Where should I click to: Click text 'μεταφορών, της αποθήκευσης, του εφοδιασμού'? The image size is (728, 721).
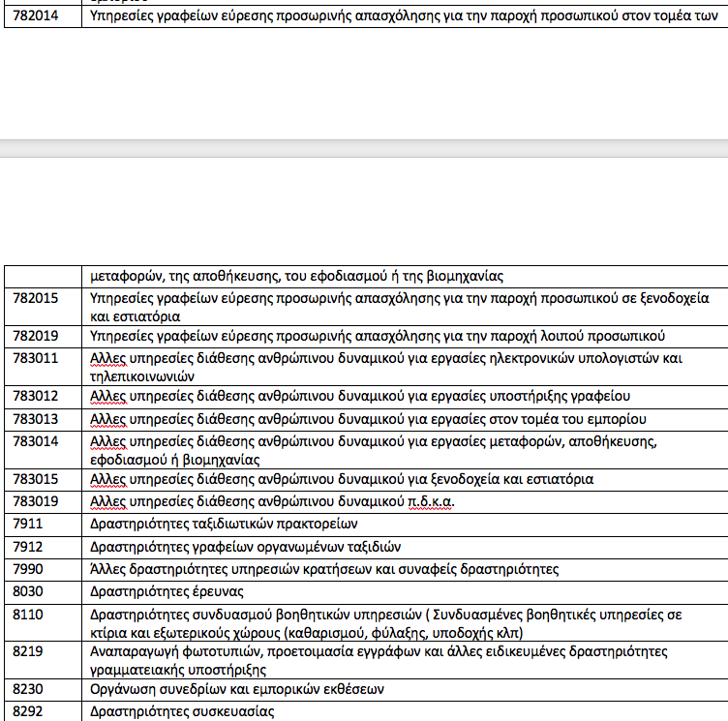pos(239,277)
